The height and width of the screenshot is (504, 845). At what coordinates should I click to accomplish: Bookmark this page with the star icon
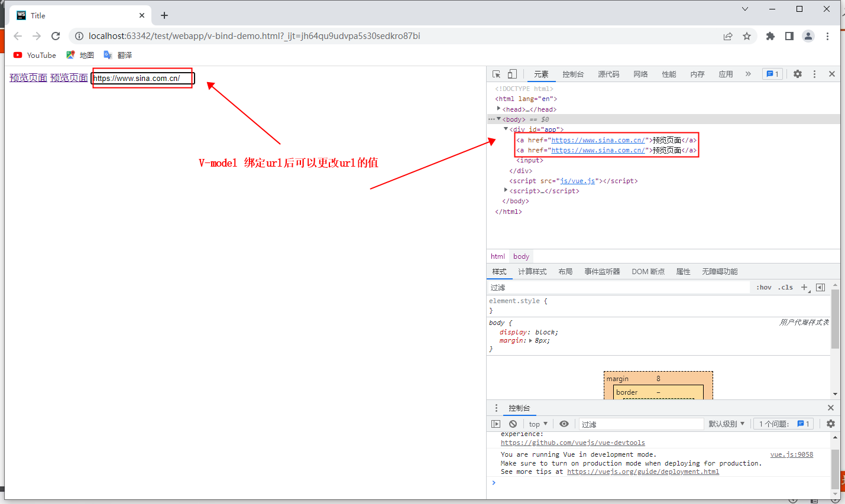pos(747,36)
